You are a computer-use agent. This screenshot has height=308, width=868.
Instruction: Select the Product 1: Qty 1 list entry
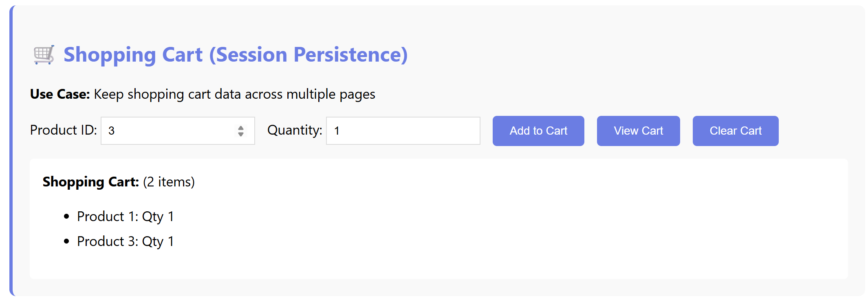click(126, 217)
